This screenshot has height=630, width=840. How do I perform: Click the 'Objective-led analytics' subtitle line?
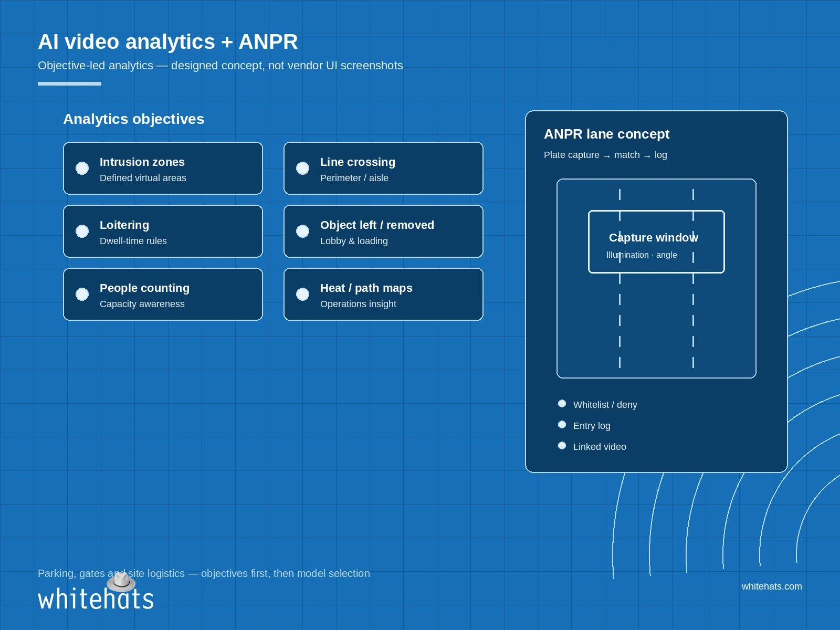[x=220, y=66]
